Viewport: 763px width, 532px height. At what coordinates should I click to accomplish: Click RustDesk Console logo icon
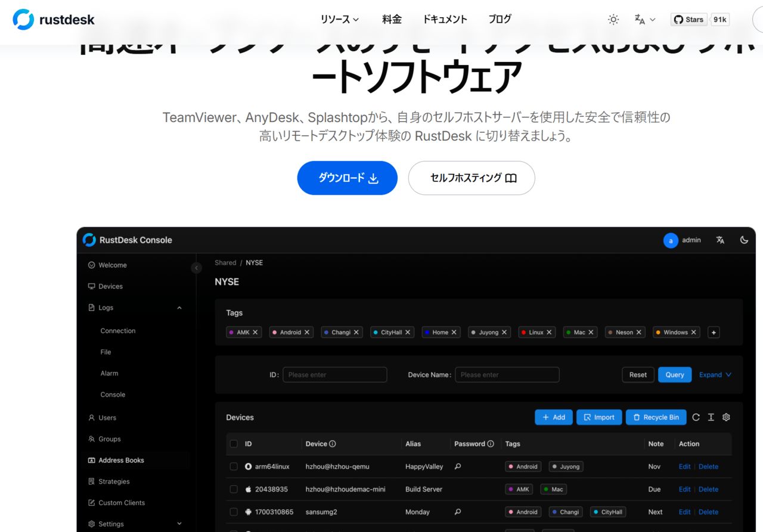(x=89, y=239)
